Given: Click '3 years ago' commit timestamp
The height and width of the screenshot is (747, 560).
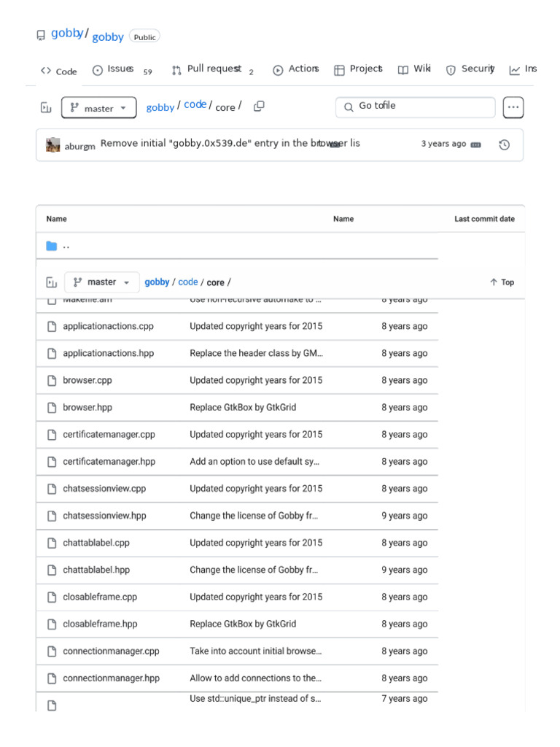Looking at the screenshot, I should pos(443,144).
